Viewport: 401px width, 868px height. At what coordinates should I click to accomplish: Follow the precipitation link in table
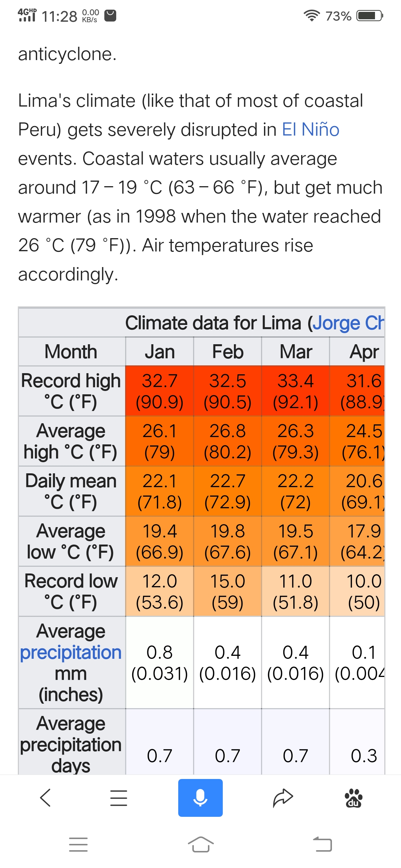point(71,652)
